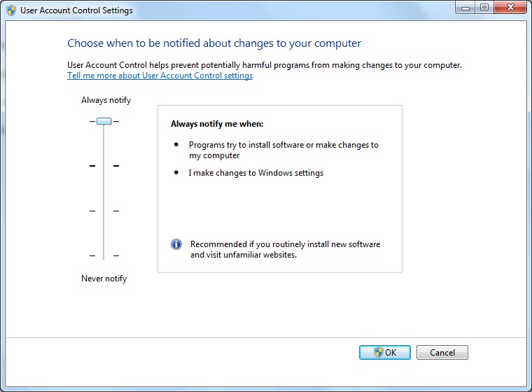Screen dimensions: 532x392
Task: Click the Recommended if you routinely install text
Action: tap(286, 249)
